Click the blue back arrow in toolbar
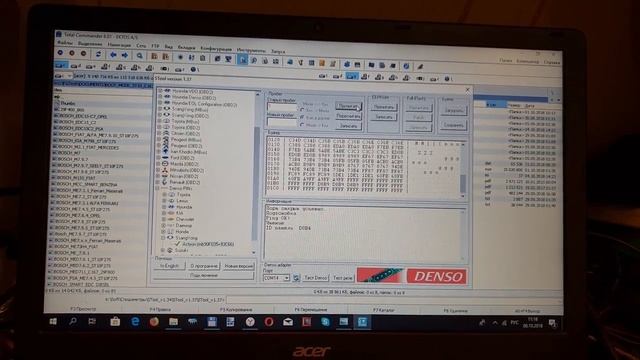The width and height of the screenshot is (640, 360). pos(113,55)
